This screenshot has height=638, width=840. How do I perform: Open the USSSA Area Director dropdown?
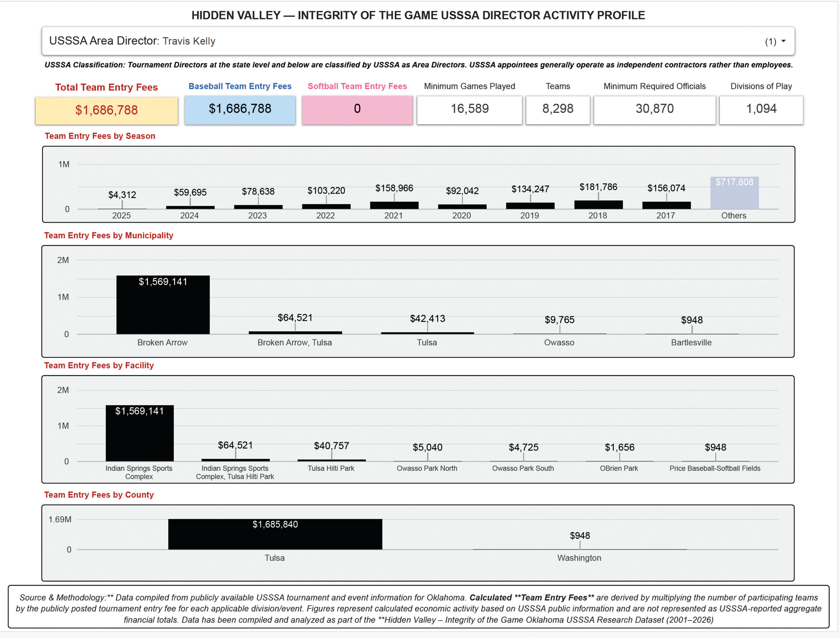point(418,41)
